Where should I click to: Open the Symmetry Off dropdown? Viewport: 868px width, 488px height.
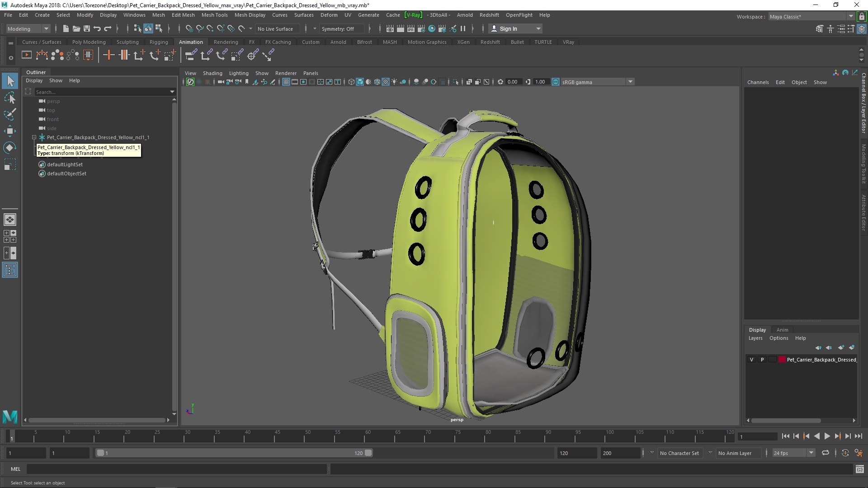[x=341, y=28]
